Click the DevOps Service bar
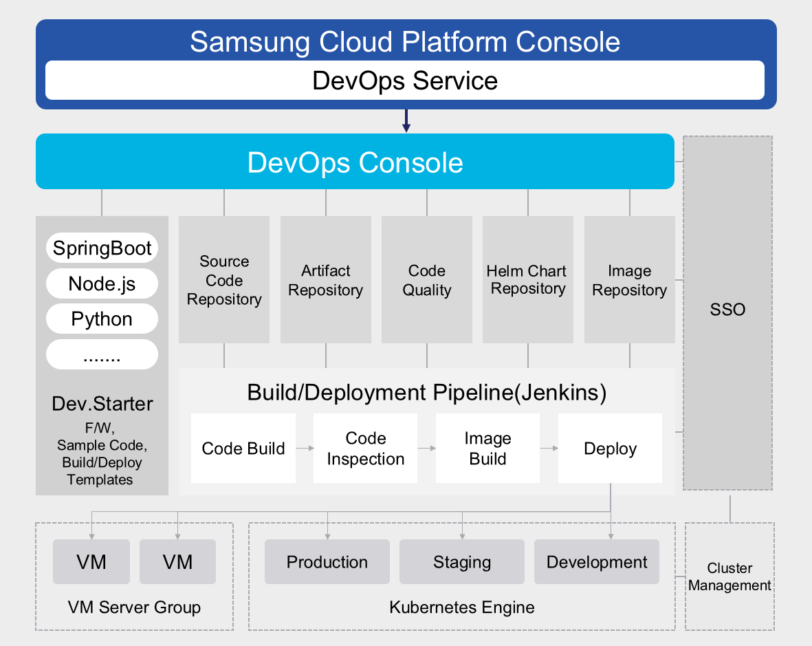Image resolution: width=812 pixels, height=646 pixels. (405, 80)
